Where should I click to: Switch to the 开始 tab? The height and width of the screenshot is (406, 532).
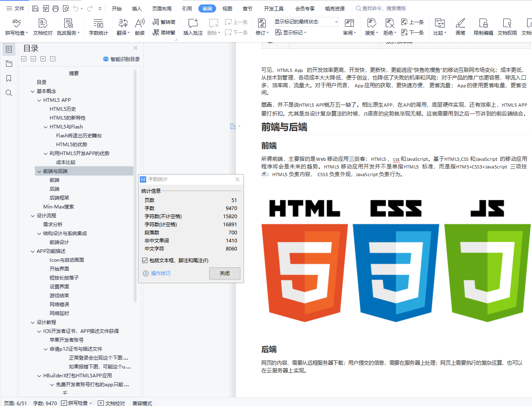point(117,8)
